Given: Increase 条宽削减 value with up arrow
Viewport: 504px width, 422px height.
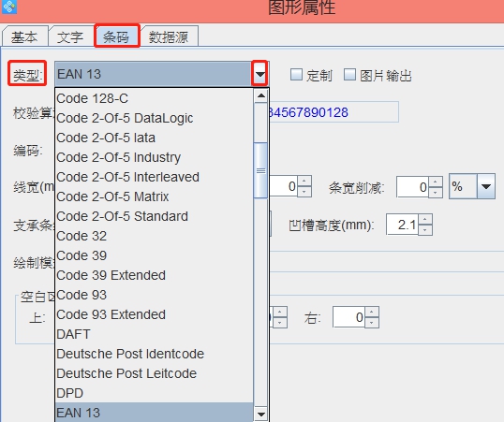Looking at the screenshot, I should click(436, 182).
